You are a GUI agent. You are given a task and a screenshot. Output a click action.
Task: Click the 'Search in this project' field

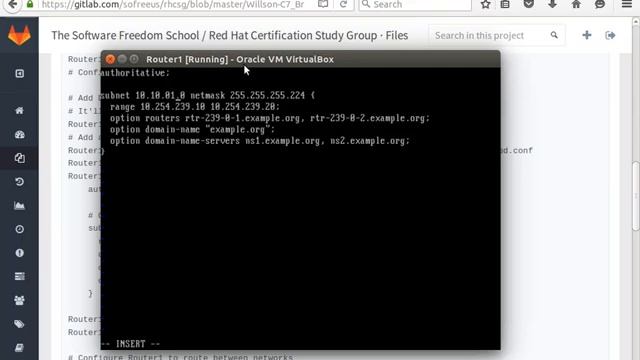pyautogui.click(x=497, y=36)
